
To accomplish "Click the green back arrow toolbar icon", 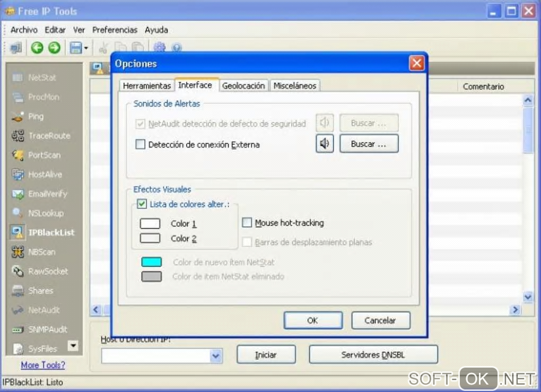I will [37, 47].
